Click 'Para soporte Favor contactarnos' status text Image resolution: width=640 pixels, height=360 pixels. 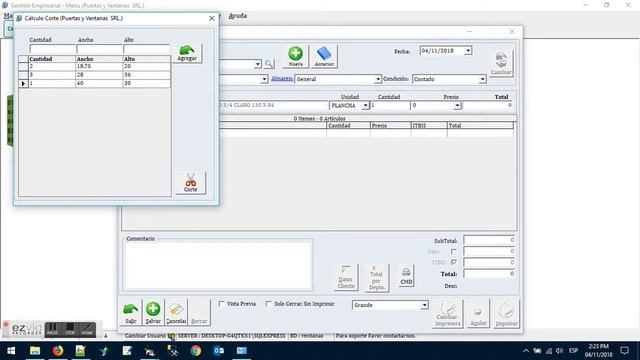coord(376,336)
